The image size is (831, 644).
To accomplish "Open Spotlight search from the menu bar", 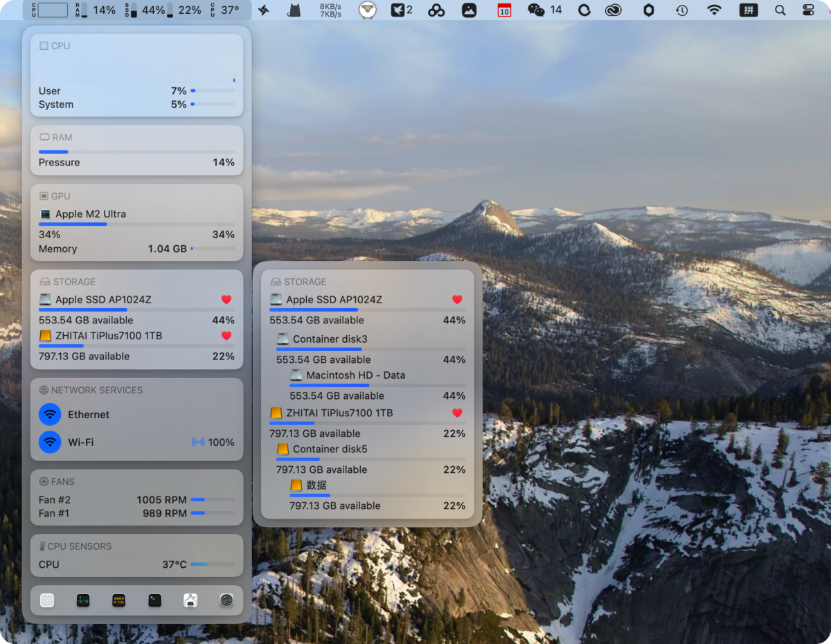I will coord(780,10).
